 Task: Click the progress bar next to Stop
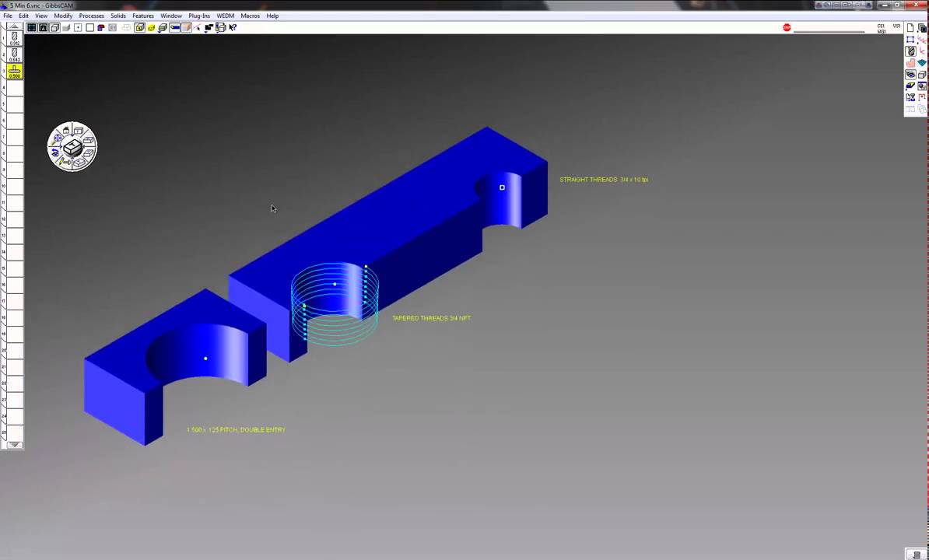point(829,31)
